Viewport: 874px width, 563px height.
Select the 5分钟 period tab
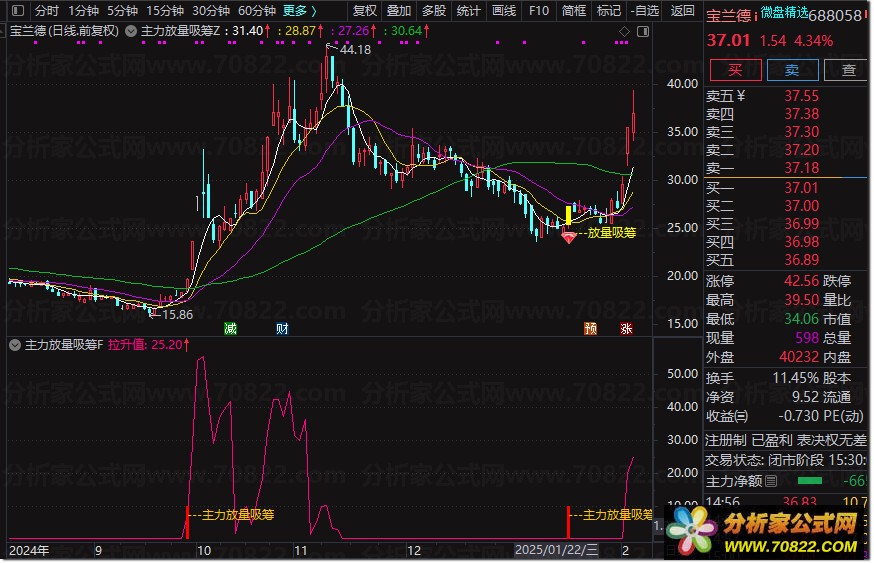(123, 11)
